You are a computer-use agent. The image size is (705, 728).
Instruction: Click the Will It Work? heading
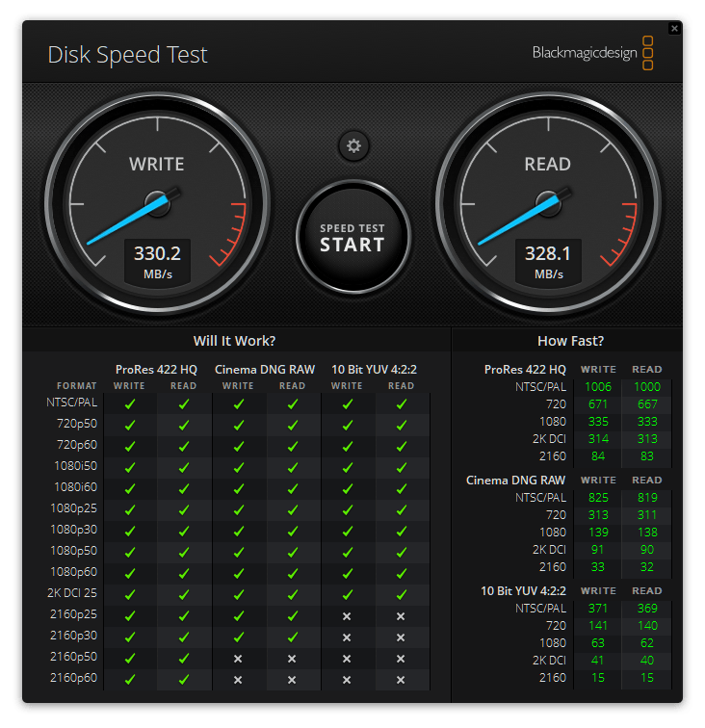pyautogui.click(x=235, y=341)
